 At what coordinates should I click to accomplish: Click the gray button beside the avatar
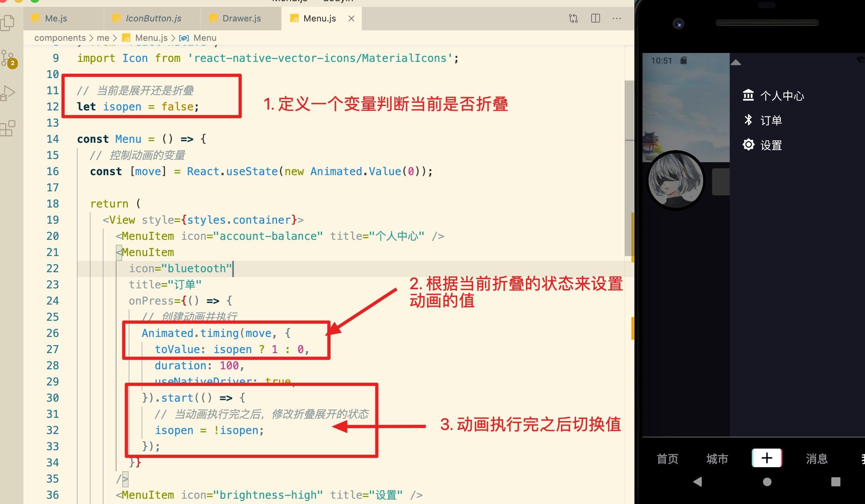721,182
